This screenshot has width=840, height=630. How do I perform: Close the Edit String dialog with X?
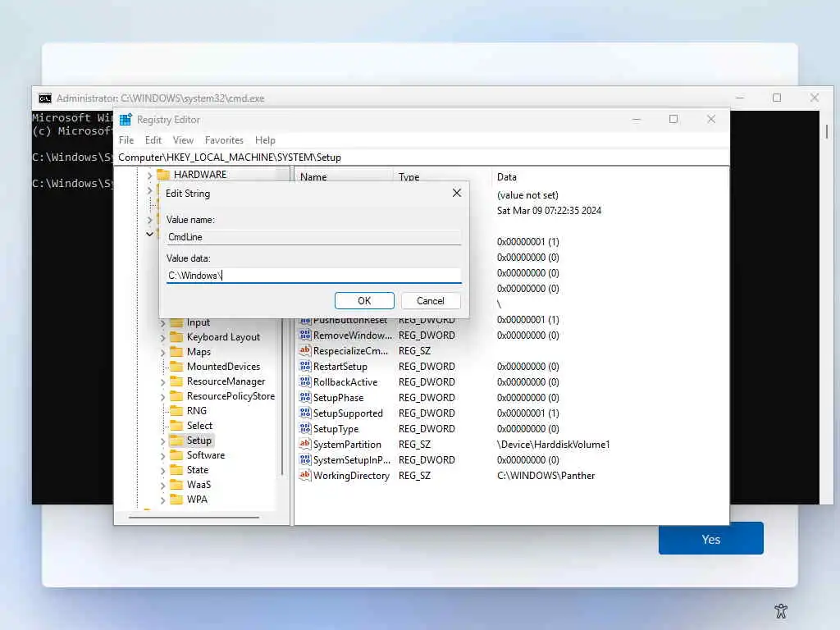tap(456, 193)
